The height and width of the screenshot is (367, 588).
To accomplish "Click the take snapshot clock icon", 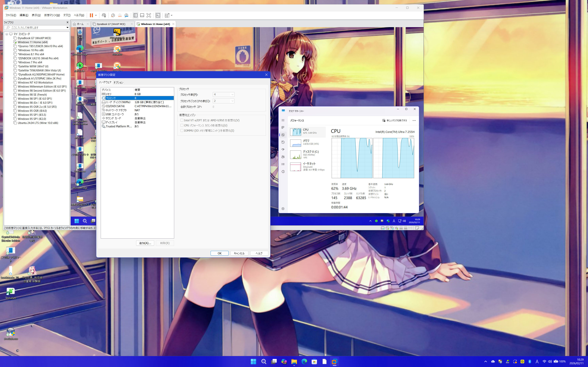I will tap(113, 15).
